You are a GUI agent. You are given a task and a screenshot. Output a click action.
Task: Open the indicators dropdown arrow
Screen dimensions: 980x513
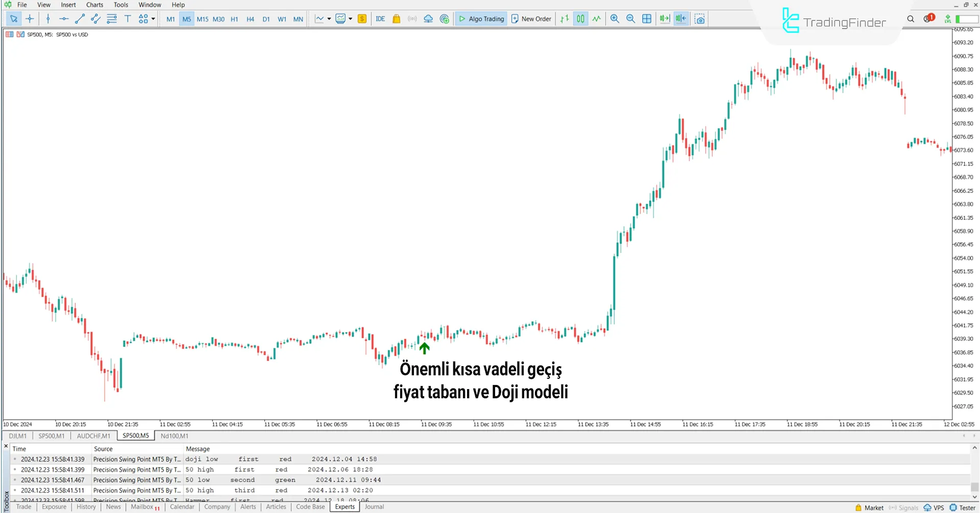point(351,19)
